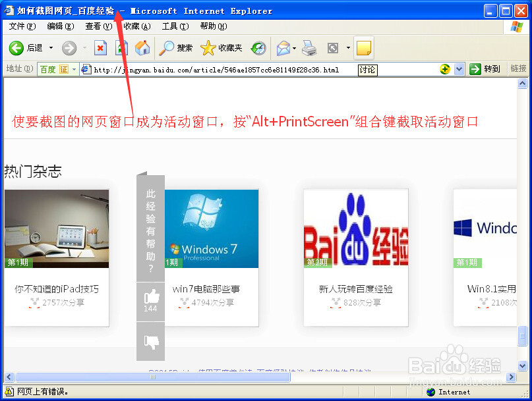Image resolution: width=532 pixels, height=401 pixels.
Task: Click the Refresh page icon
Action: [x=121, y=48]
